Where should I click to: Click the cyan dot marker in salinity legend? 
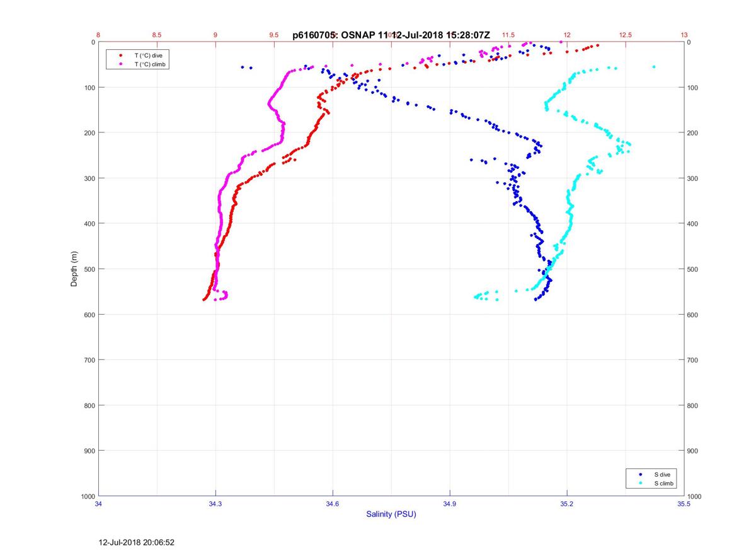[640, 483]
